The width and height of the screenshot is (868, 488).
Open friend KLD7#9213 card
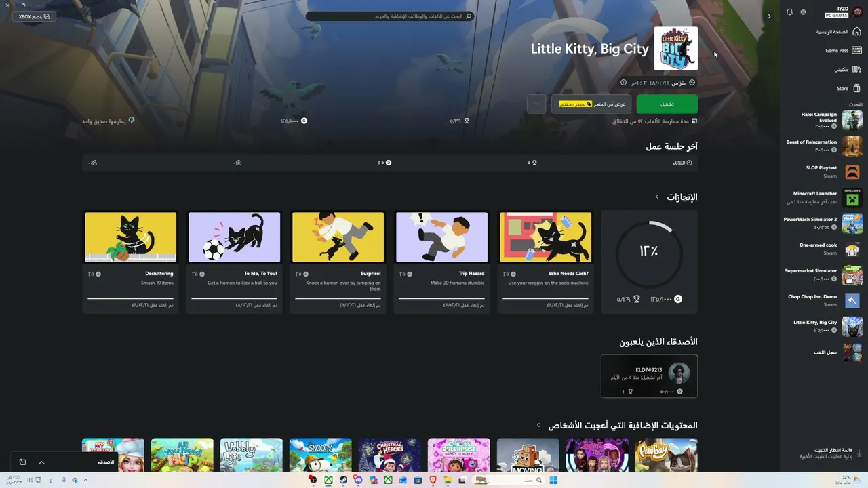(x=649, y=376)
